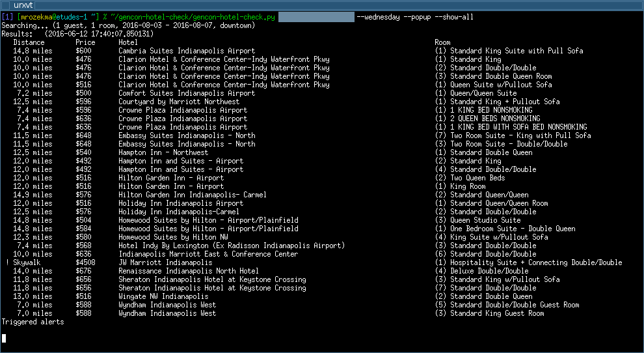The height and width of the screenshot is (353, 644).
Task: Click the Skywalk distance entry
Action: [27, 262]
